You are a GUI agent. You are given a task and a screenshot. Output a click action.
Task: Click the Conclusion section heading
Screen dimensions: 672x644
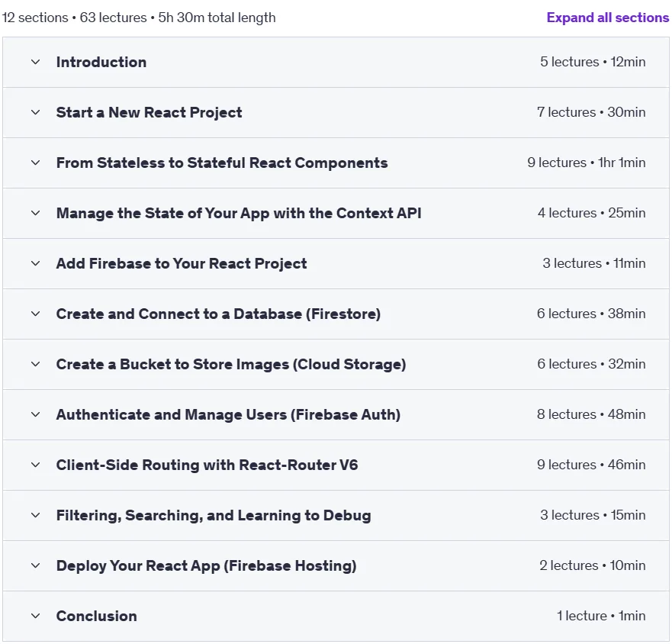point(96,616)
